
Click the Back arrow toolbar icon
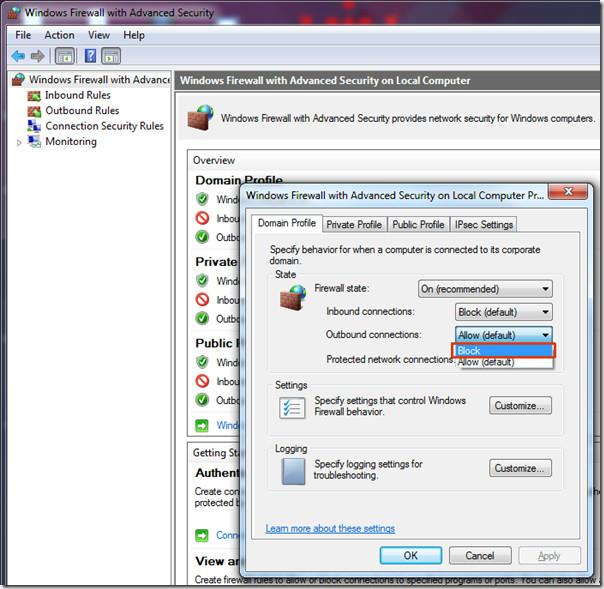click(18, 56)
